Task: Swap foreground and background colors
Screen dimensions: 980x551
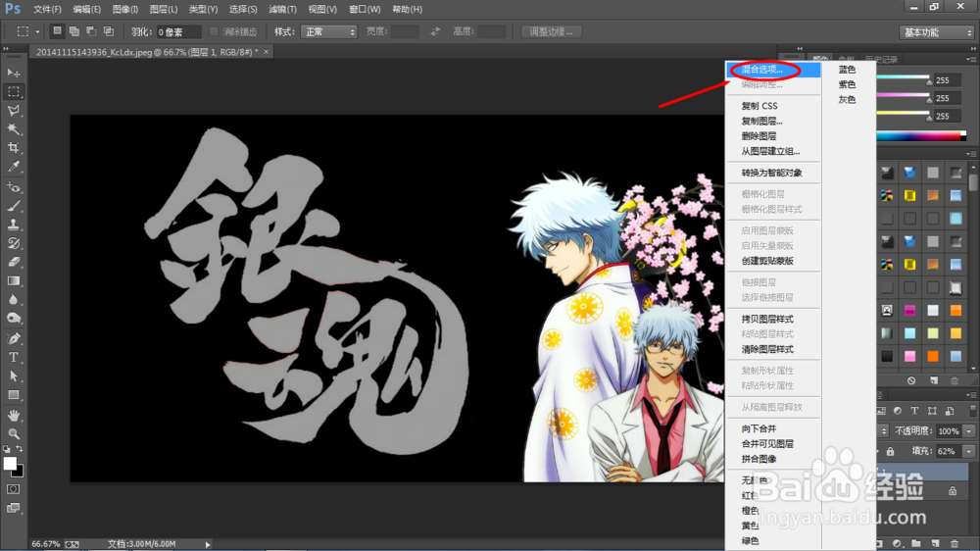Action: point(20,448)
